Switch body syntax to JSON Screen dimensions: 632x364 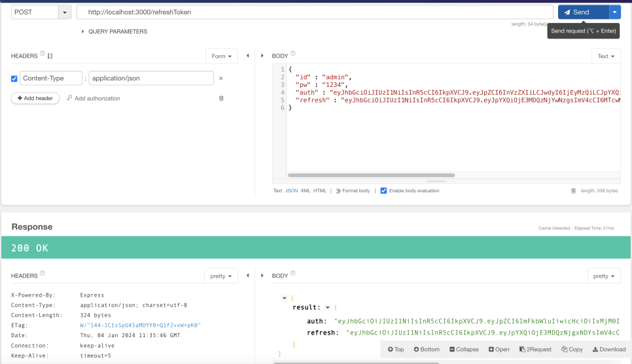(x=291, y=191)
